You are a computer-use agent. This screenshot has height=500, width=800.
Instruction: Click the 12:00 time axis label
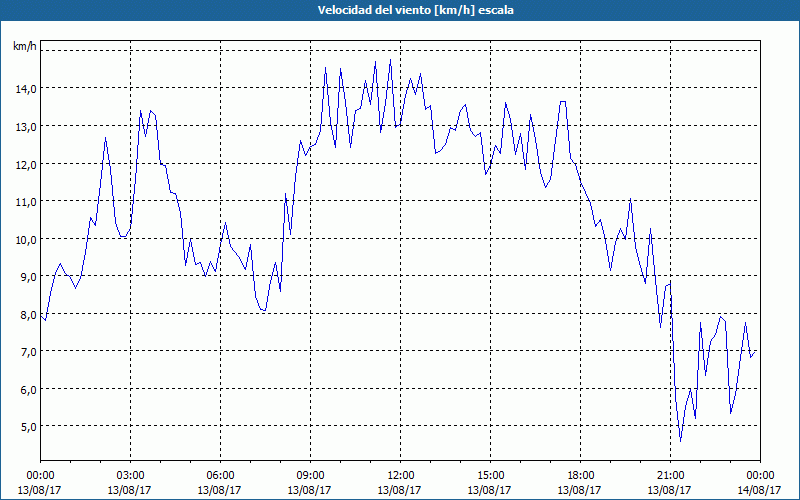click(x=401, y=476)
